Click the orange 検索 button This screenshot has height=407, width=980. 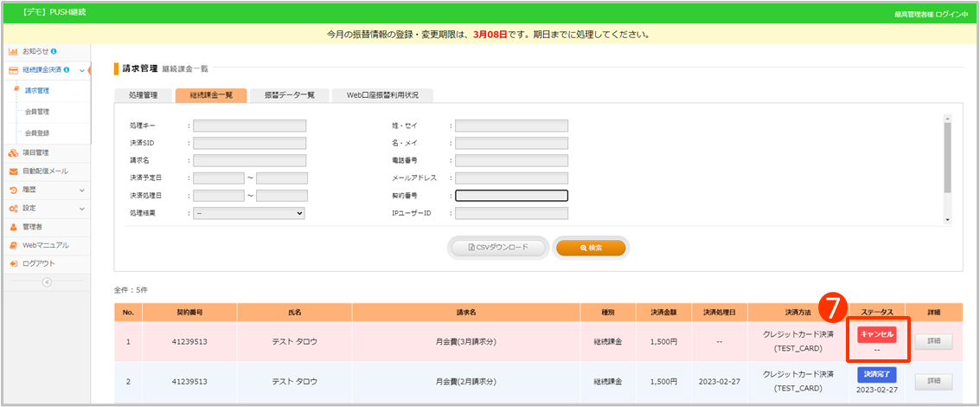tap(592, 248)
